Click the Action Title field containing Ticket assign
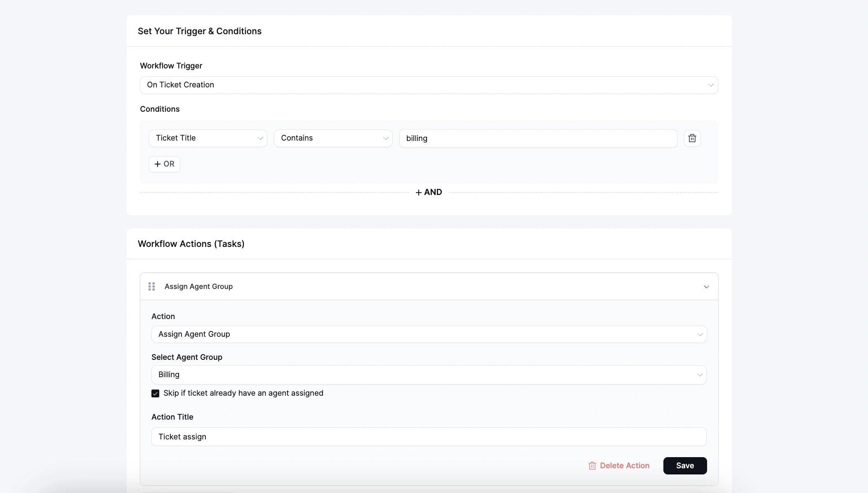This screenshot has height=493, width=868. pos(429,437)
